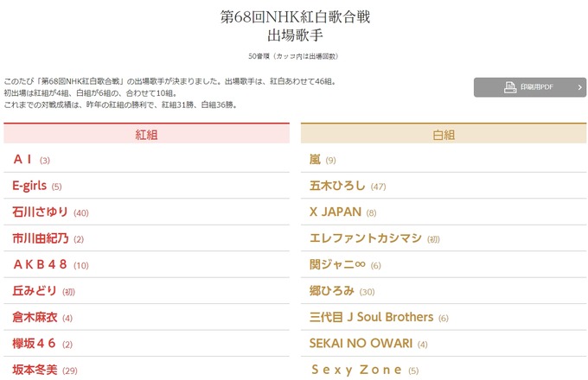Open 欅坂46 in the red team
Screen dimensions: 588x380
(35, 344)
